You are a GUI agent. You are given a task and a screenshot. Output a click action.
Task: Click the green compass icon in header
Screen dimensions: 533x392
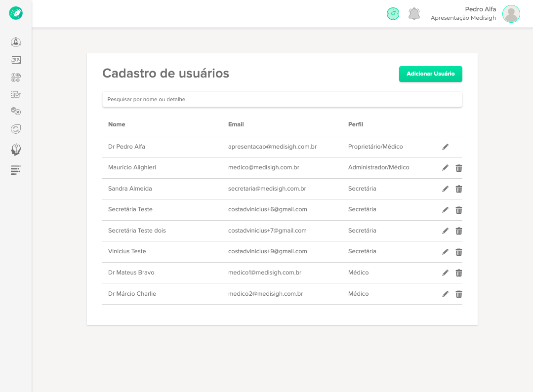click(393, 14)
